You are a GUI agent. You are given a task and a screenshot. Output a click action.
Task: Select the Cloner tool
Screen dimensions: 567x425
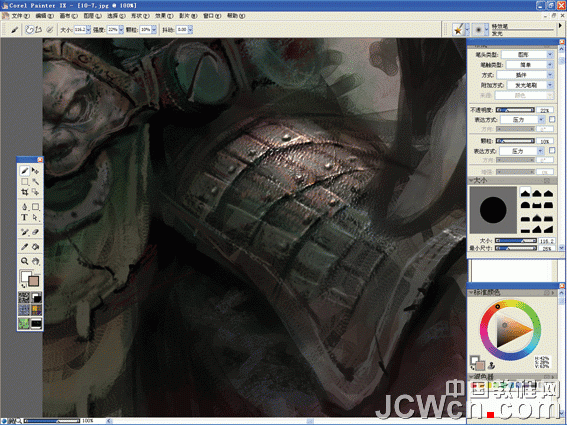click(25, 232)
